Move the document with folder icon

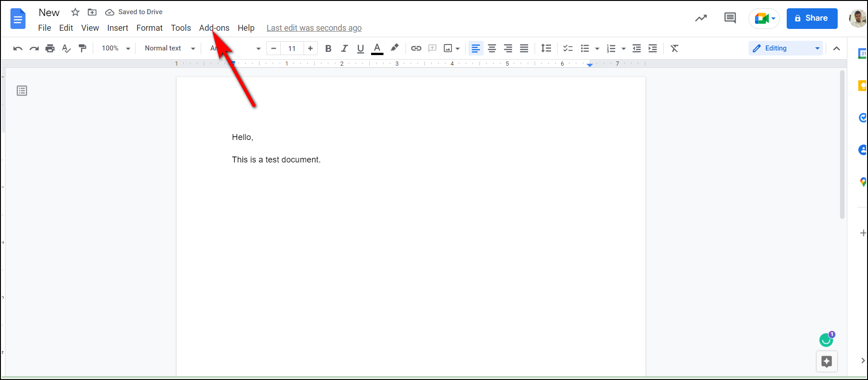[x=92, y=12]
